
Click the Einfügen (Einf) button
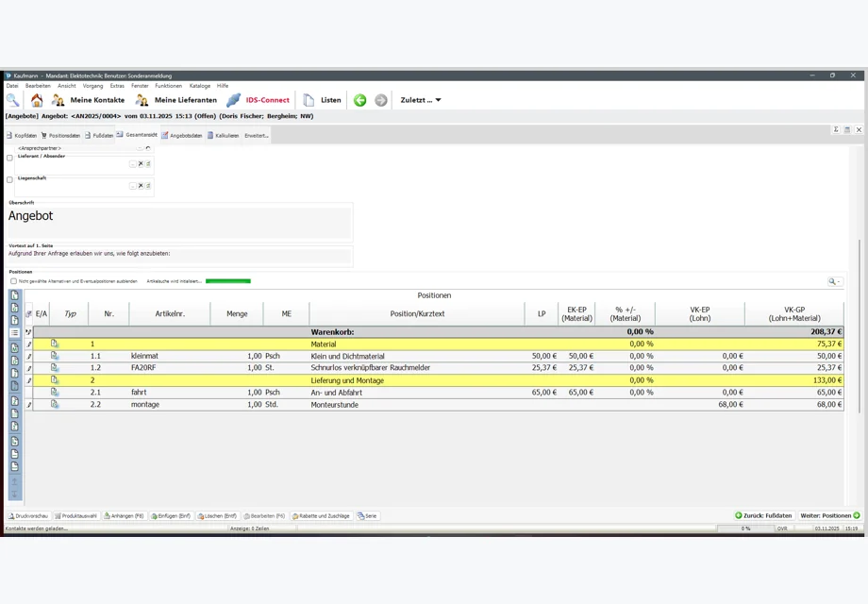point(171,516)
